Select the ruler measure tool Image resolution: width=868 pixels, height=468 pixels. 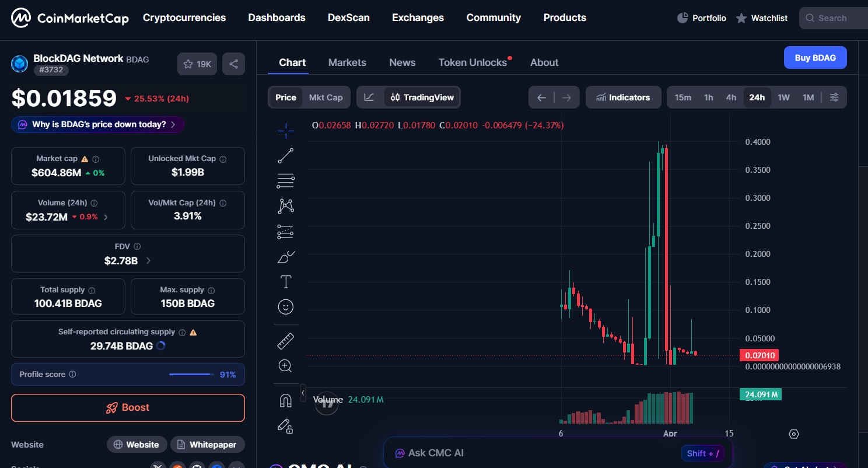point(286,340)
